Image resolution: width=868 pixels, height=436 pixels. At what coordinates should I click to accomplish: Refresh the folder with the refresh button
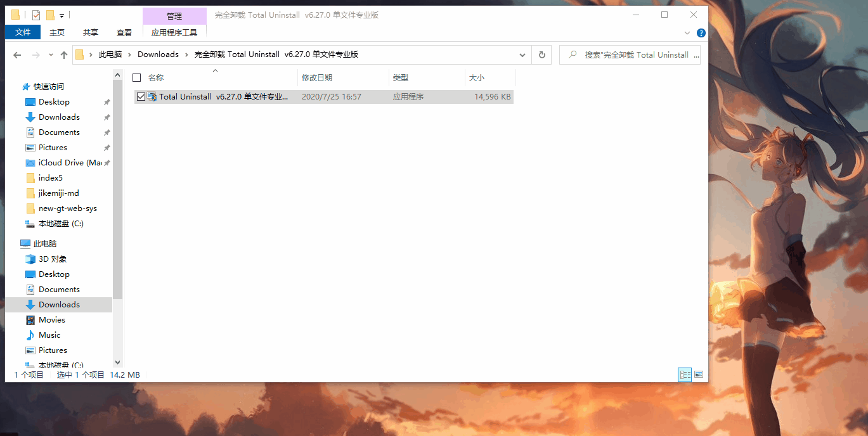tap(541, 55)
